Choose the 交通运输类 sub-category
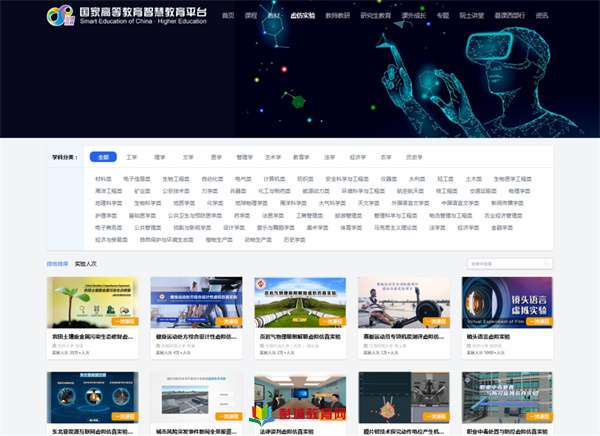The width and height of the screenshot is (600, 436). click(483, 191)
